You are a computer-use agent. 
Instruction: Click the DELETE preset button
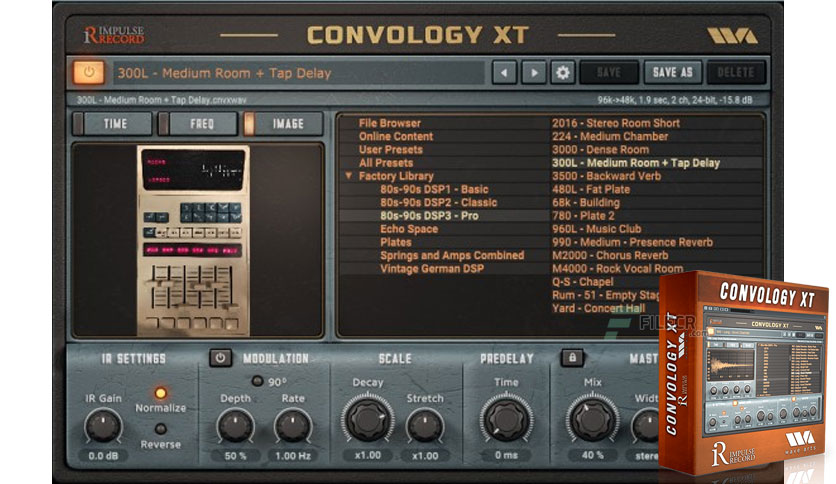(736, 72)
